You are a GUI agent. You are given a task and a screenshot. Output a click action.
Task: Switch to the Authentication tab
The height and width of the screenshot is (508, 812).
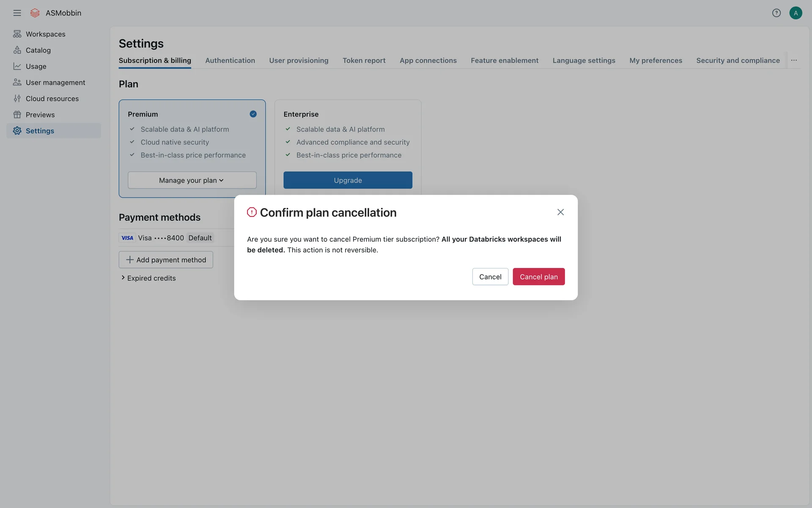(230, 61)
